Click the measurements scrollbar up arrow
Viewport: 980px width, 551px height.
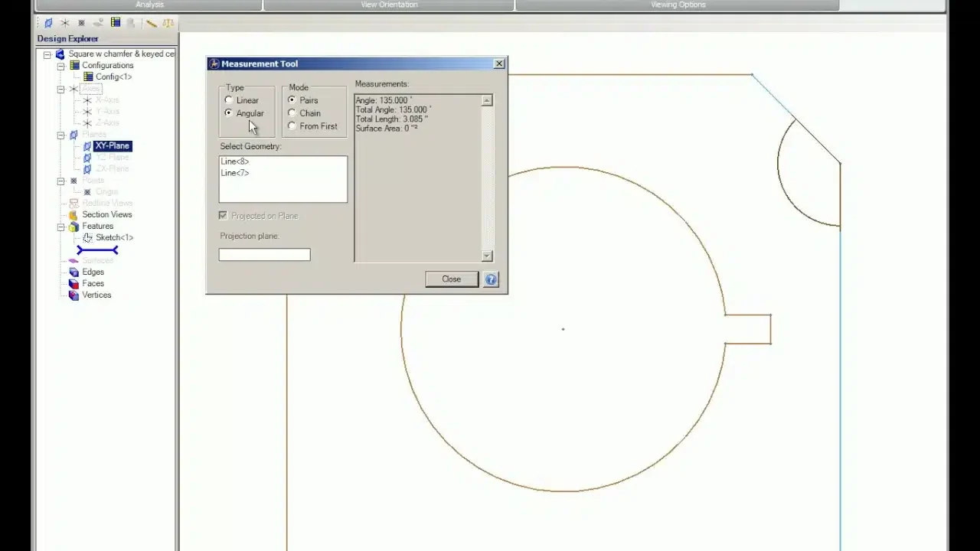(487, 101)
